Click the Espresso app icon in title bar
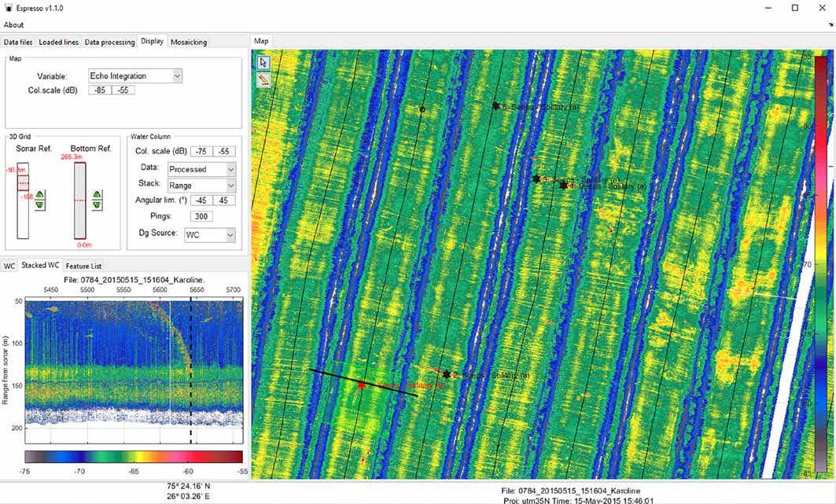The height and width of the screenshot is (504, 836). pos(9,8)
